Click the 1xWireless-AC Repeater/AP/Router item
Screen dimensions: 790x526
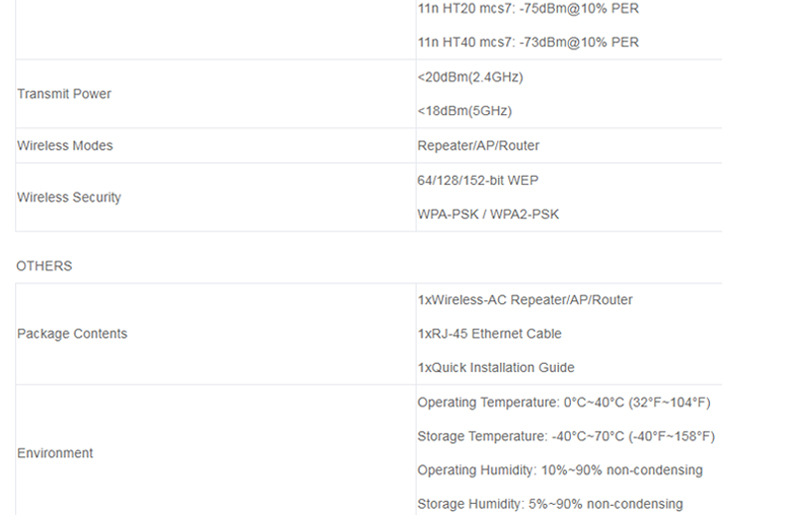[x=525, y=300]
